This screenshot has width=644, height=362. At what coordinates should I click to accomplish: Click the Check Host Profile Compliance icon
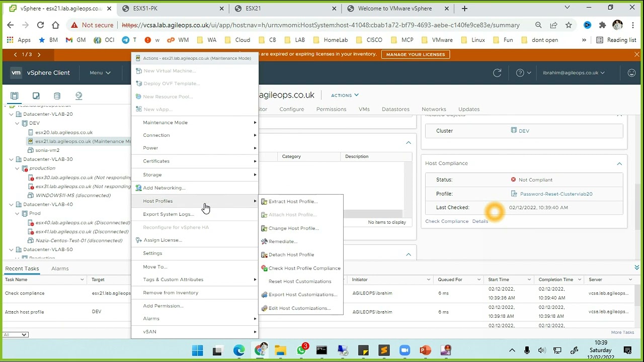[x=264, y=268]
